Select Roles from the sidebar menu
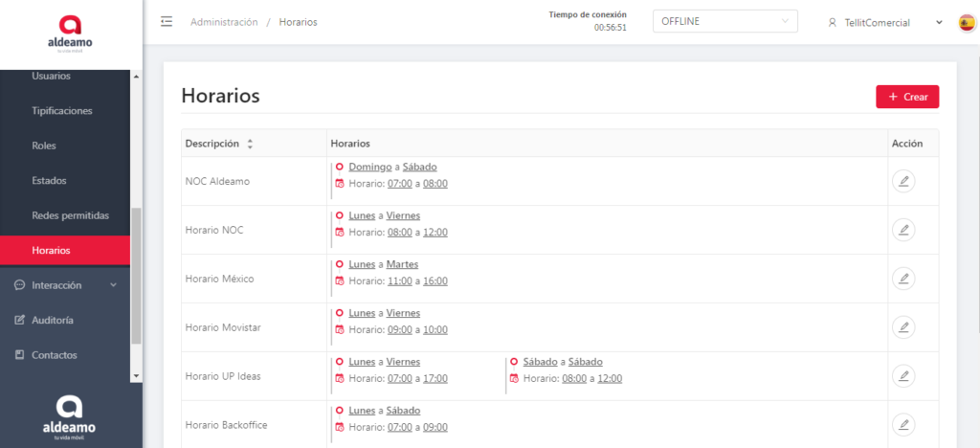Screen dimensions: 980x448 [x=44, y=146]
